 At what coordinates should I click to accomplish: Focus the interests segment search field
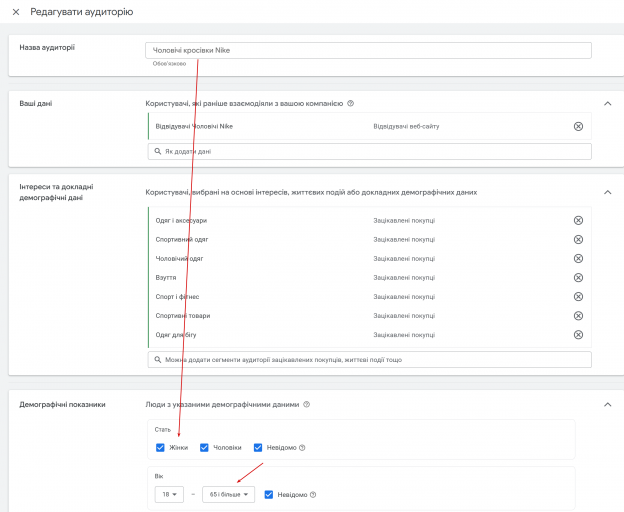pyautogui.click(x=369, y=360)
